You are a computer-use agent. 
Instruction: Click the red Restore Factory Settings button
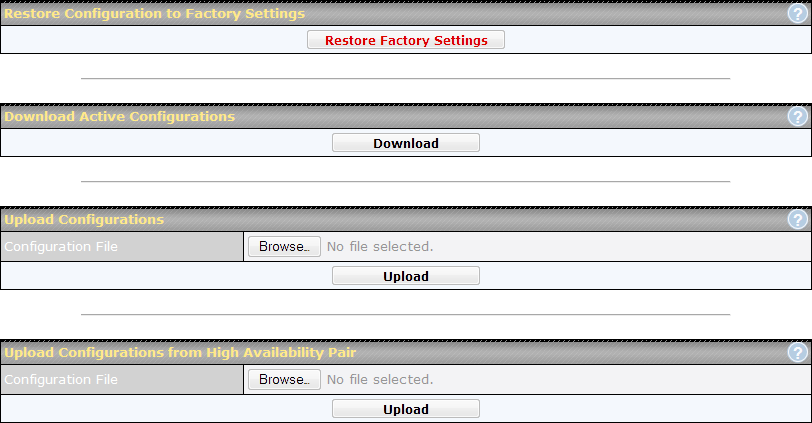coord(406,40)
